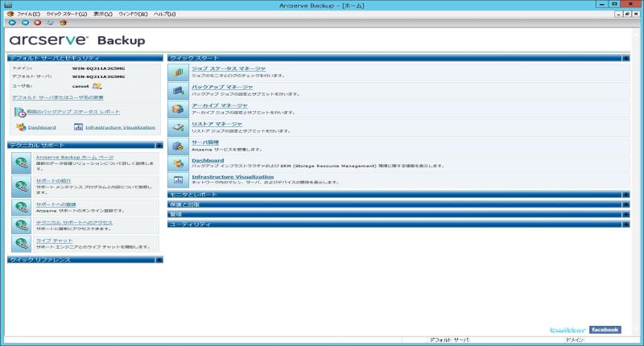Open the サポートへの登録 link
The width and height of the screenshot is (644, 346).
point(56,204)
